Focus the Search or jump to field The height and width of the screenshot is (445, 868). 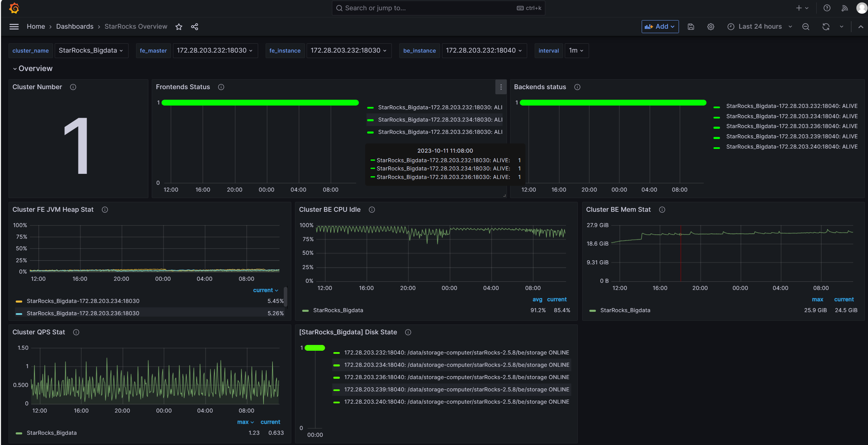click(438, 8)
